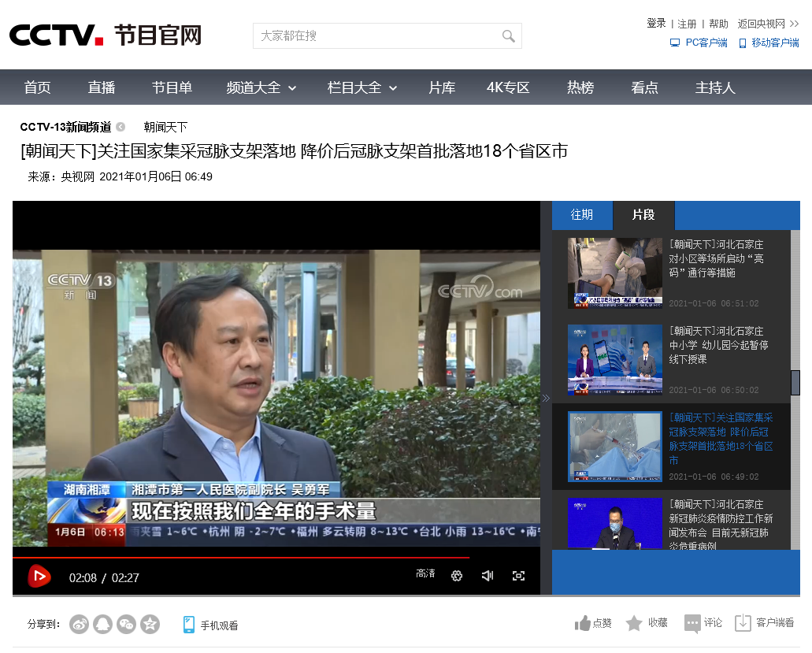
Task: Click the 手机观看 label
Action: [220, 625]
